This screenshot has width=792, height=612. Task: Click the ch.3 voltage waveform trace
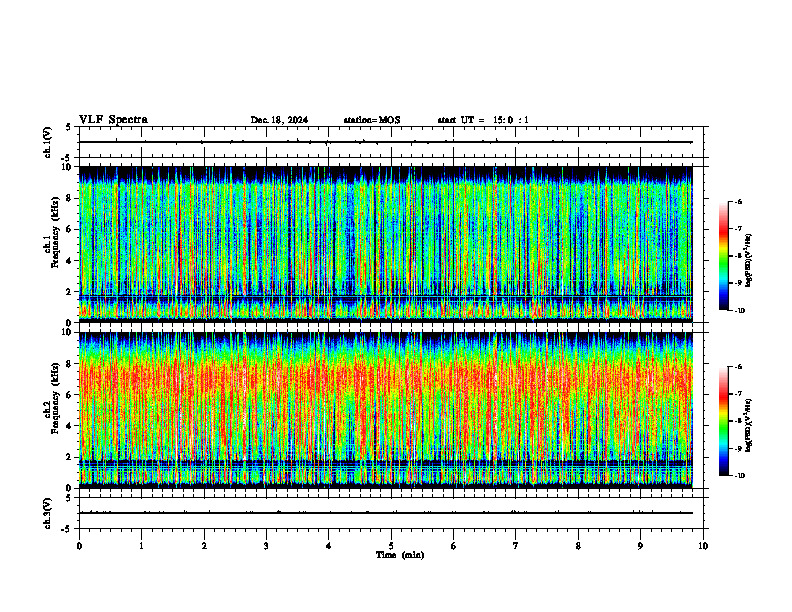pos(385,513)
